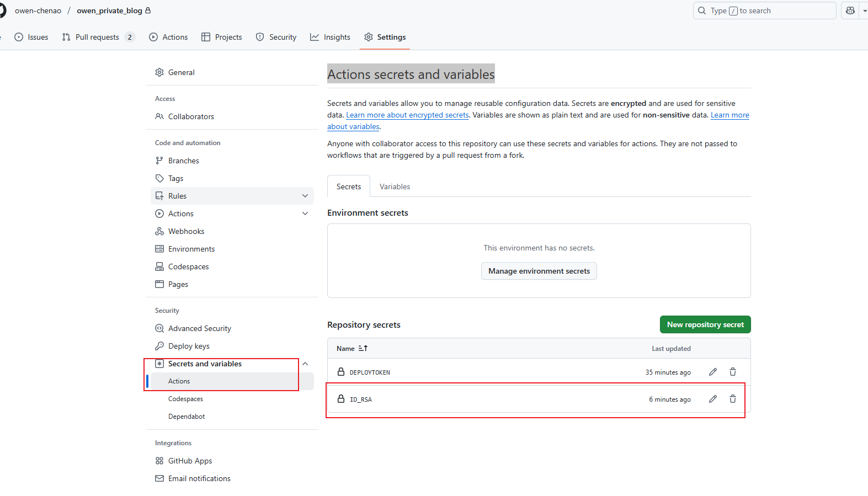Open owen-chenao profile link
The width and height of the screenshot is (868, 496).
(38, 10)
